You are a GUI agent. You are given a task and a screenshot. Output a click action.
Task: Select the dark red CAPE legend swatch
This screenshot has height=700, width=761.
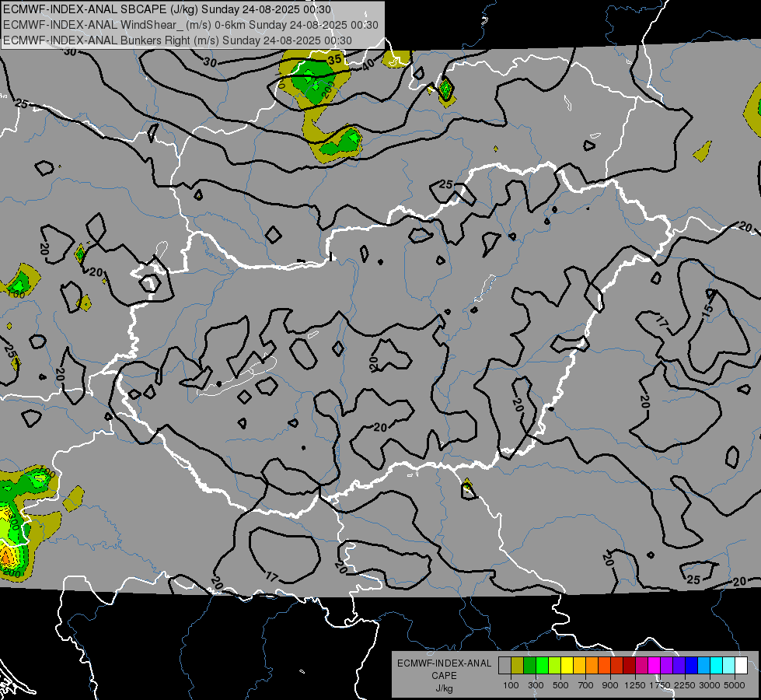tap(629, 666)
